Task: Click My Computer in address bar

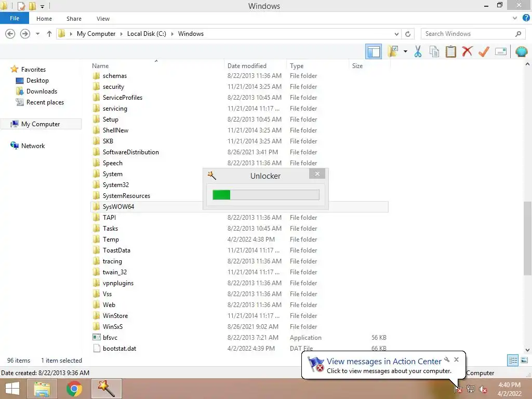Action: point(96,34)
